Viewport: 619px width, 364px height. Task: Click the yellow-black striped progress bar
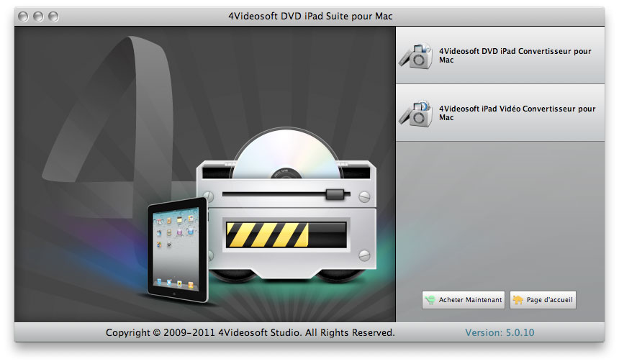[x=267, y=235]
